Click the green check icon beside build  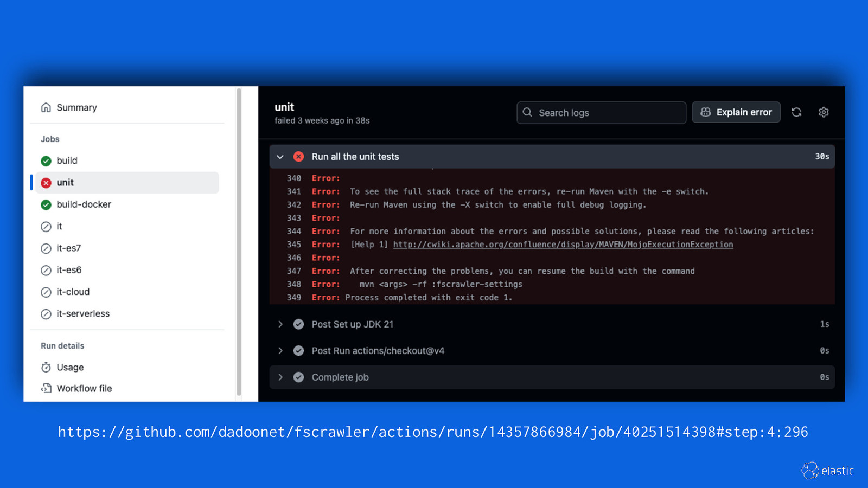(46, 161)
